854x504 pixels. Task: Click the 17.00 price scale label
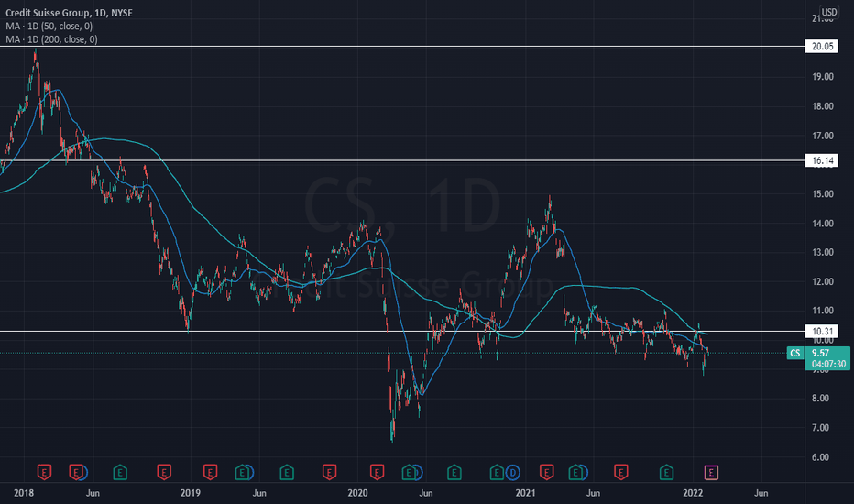(823, 136)
